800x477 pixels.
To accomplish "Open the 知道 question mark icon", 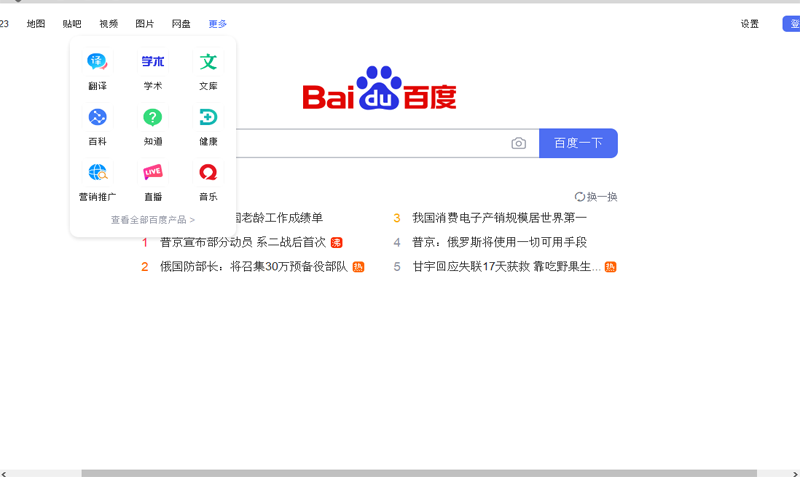I will pyautogui.click(x=153, y=117).
